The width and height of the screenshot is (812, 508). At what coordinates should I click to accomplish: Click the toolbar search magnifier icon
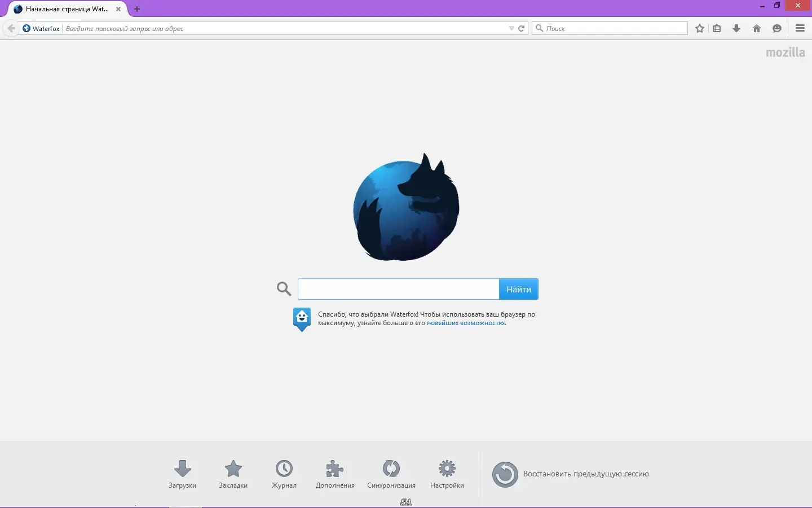pos(539,28)
